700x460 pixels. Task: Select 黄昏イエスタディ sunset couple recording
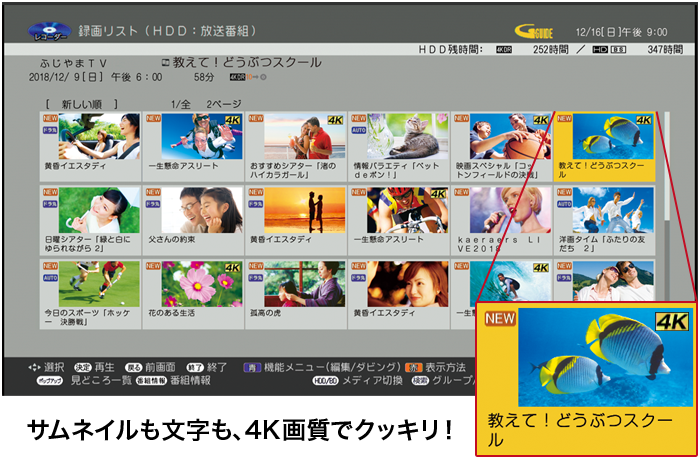tap(296, 221)
